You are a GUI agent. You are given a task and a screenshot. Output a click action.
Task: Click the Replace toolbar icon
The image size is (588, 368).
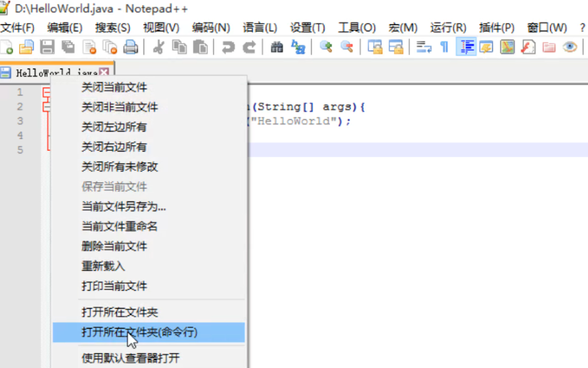[298, 47]
